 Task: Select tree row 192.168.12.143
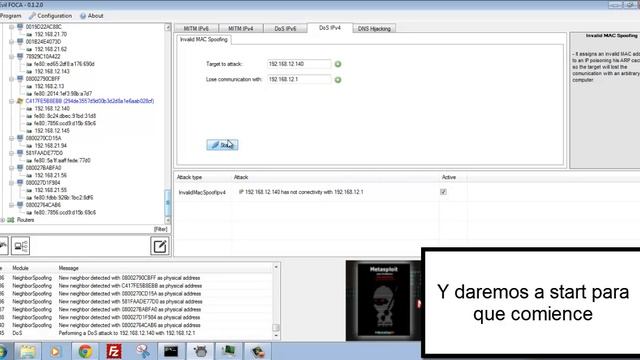[x=52, y=71]
